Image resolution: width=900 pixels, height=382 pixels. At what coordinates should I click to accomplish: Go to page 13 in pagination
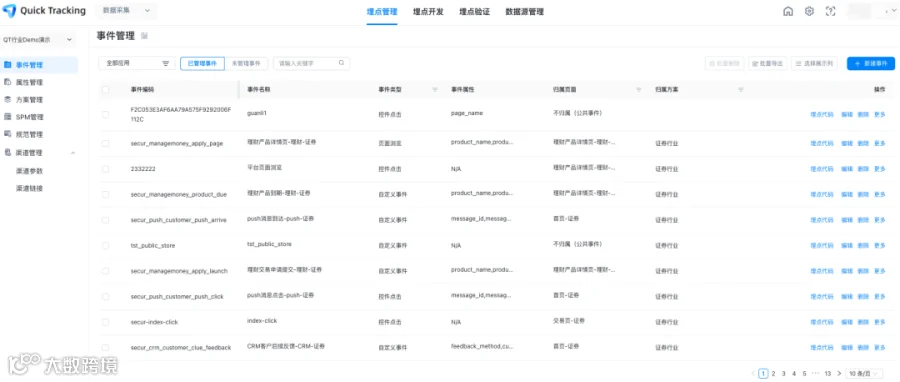[828, 373]
